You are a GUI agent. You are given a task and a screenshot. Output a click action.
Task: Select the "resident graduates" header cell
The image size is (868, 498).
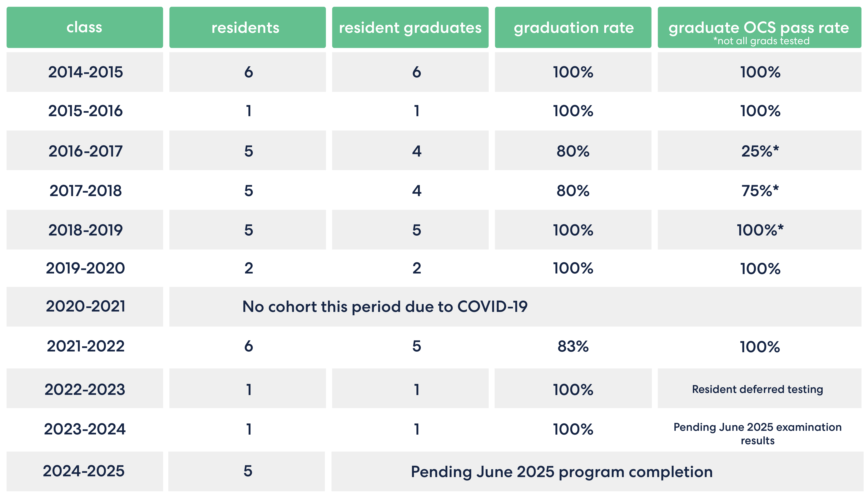click(410, 27)
